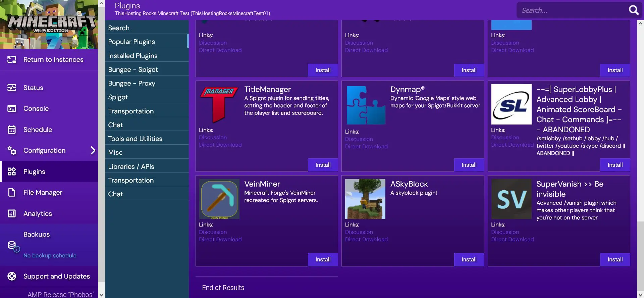This screenshot has height=298, width=644.
Task: Install the ASkyBlock plugin
Action: pyautogui.click(x=469, y=259)
